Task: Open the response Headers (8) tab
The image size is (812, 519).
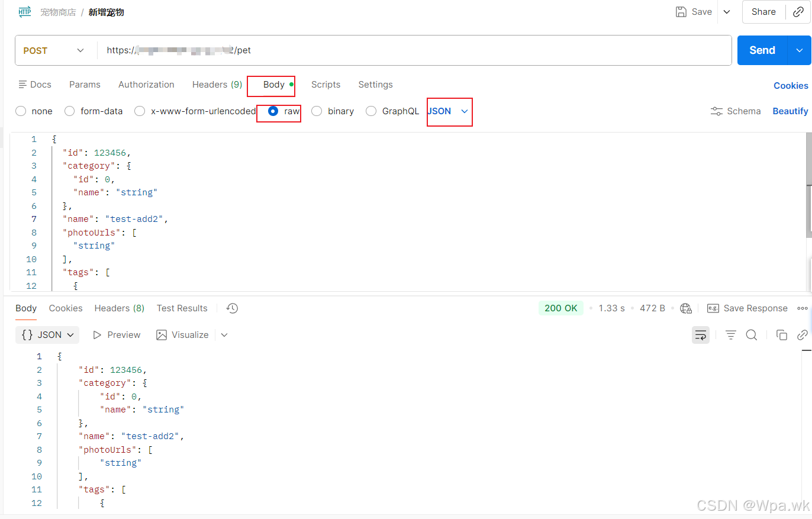Action: (120, 308)
